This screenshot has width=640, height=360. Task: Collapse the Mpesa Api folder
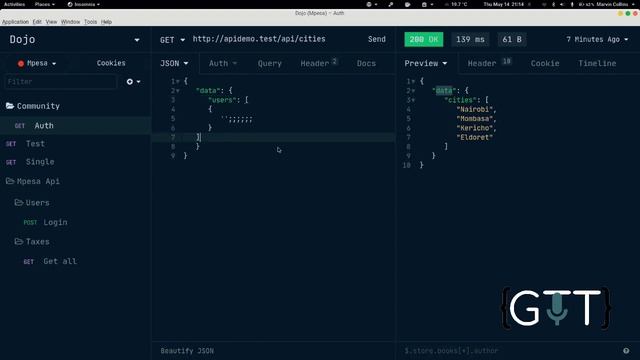[x=33, y=181]
